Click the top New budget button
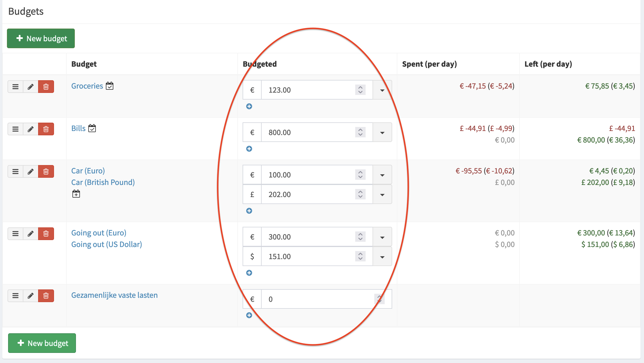This screenshot has width=644, height=363. [41, 38]
